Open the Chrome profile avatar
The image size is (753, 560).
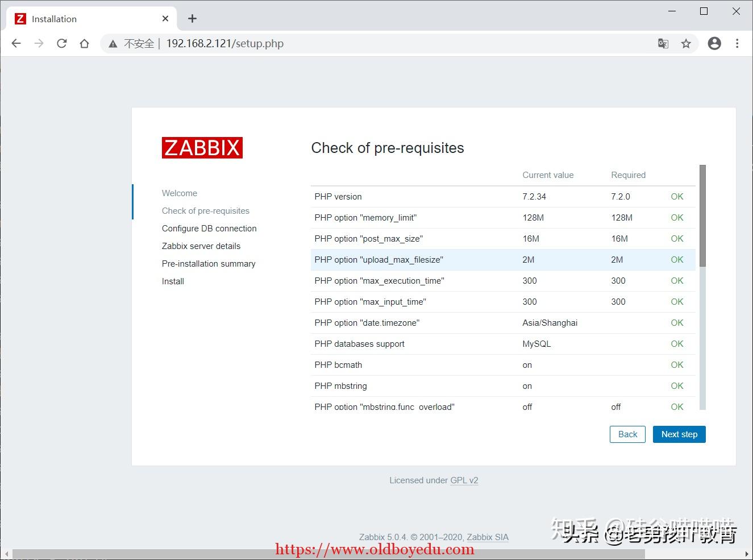pos(714,43)
